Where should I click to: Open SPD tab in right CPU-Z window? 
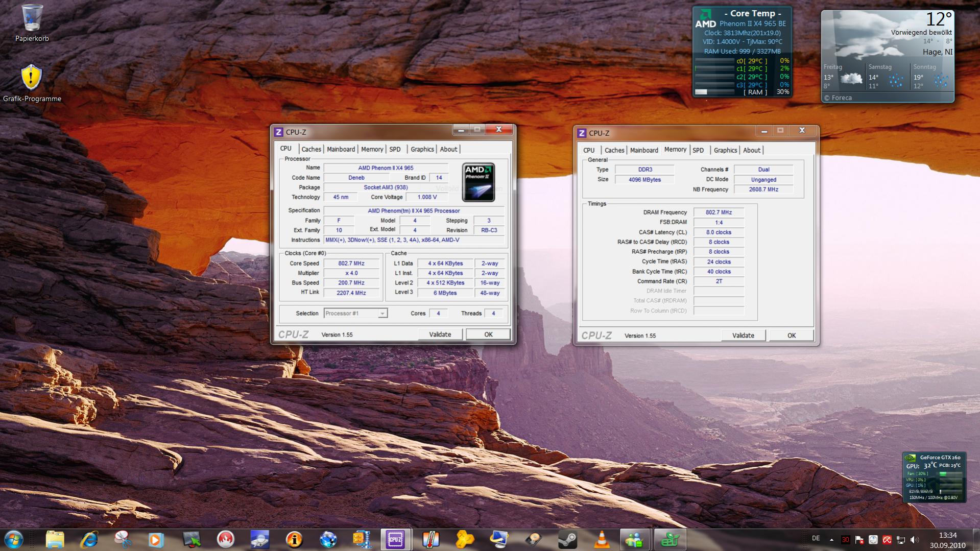pyautogui.click(x=698, y=151)
